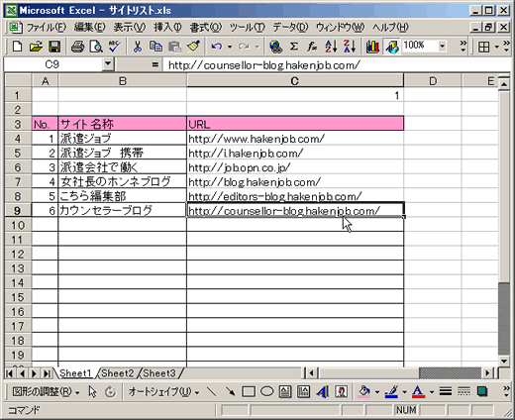515x420 pixels.
Task: Sort descending with Z-A icon
Action: point(350,47)
